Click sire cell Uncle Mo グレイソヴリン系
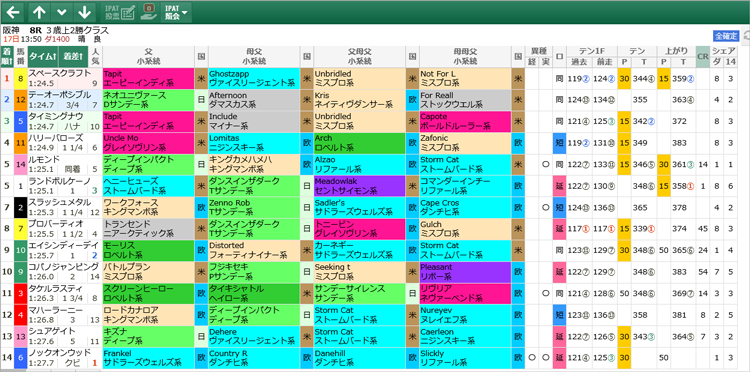This screenshot has height=372, width=750. tap(148, 143)
